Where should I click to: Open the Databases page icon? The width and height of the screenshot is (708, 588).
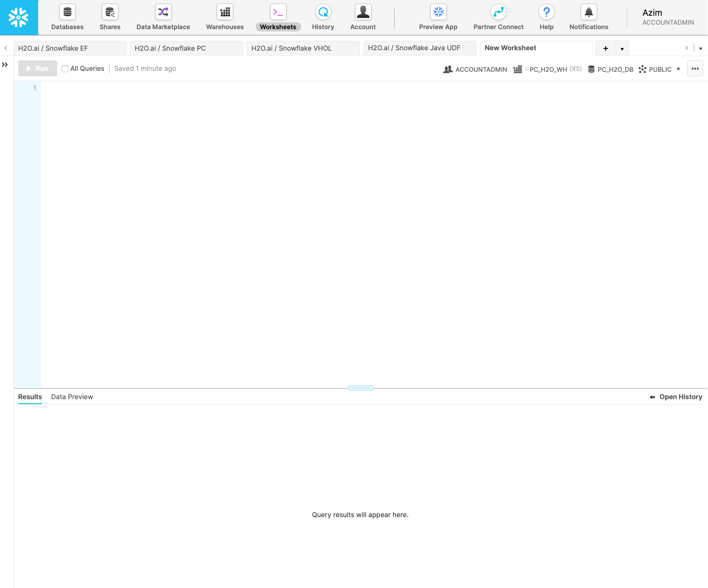(x=67, y=13)
